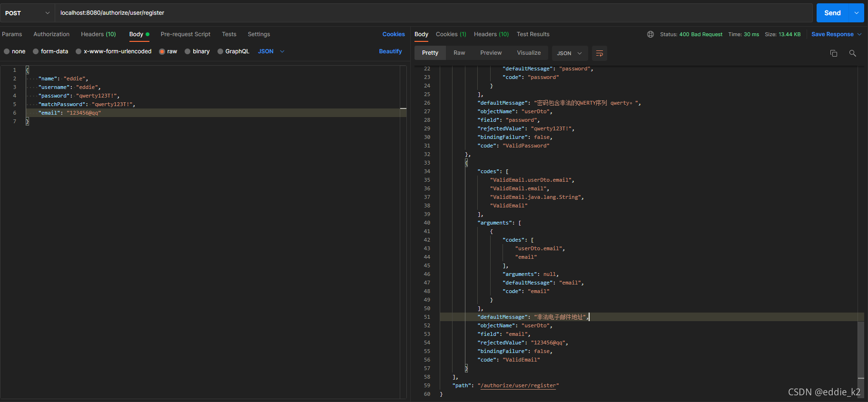Copy the response body with copy icon

click(834, 53)
